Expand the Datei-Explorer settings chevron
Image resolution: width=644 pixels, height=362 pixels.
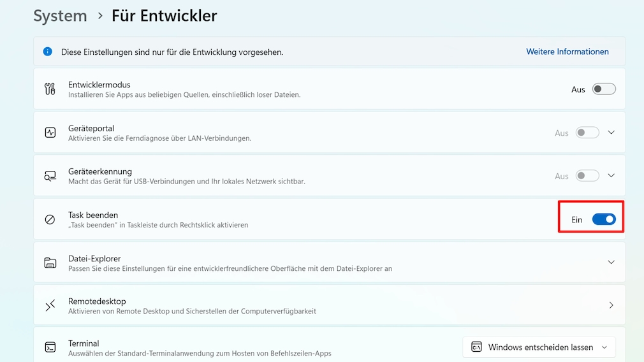[611, 263]
